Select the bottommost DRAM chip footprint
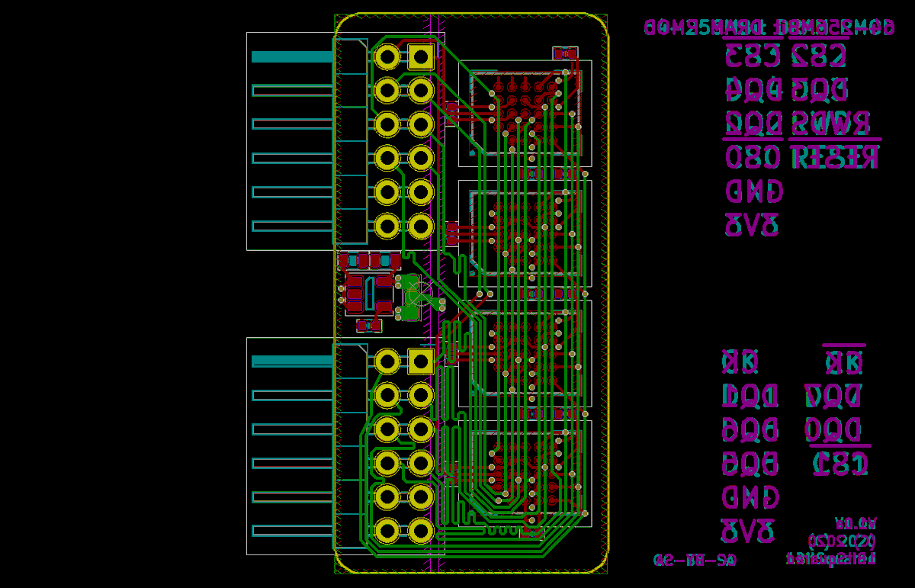915x588 pixels. tap(525, 473)
